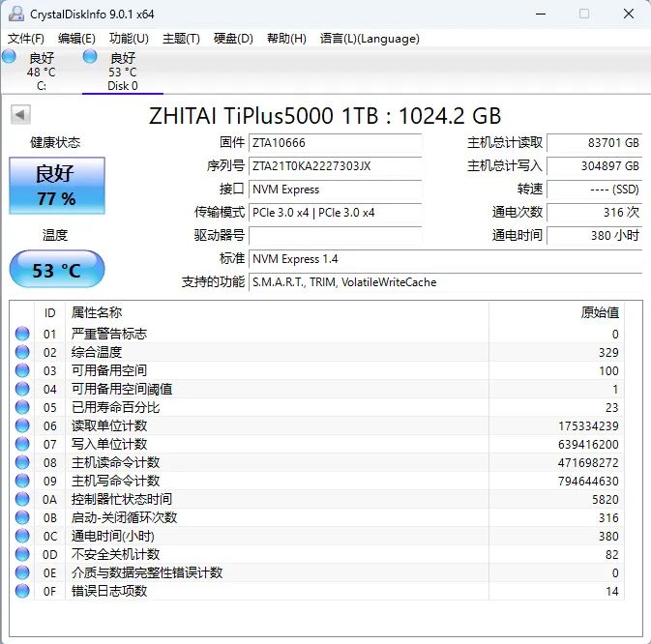The height and width of the screenshot is (644, 651).
Task: Open the 硬盘(D) menu
Action: (x=233, y=39)
